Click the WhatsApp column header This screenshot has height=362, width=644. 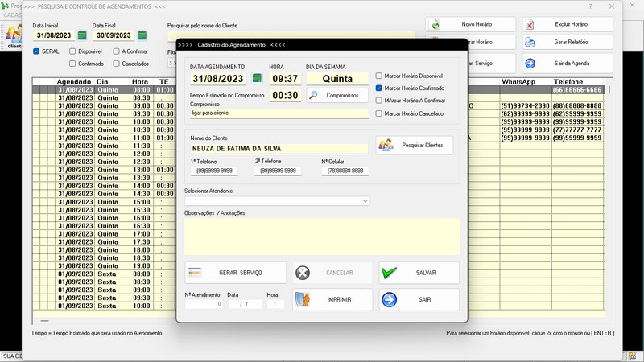pos(519,82)
